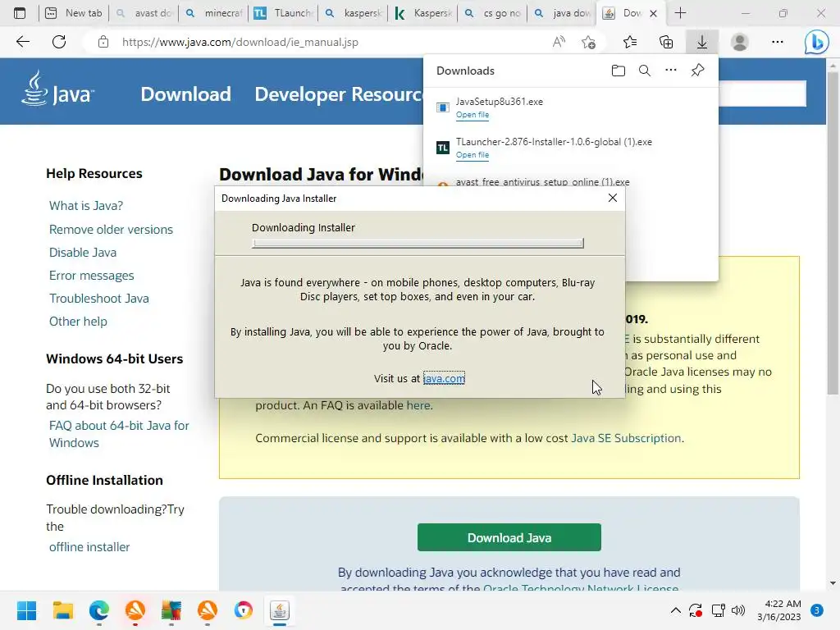Show hidden system tray icons
The width and height of the screenshot is (840, 630).
tap(676, 610)
